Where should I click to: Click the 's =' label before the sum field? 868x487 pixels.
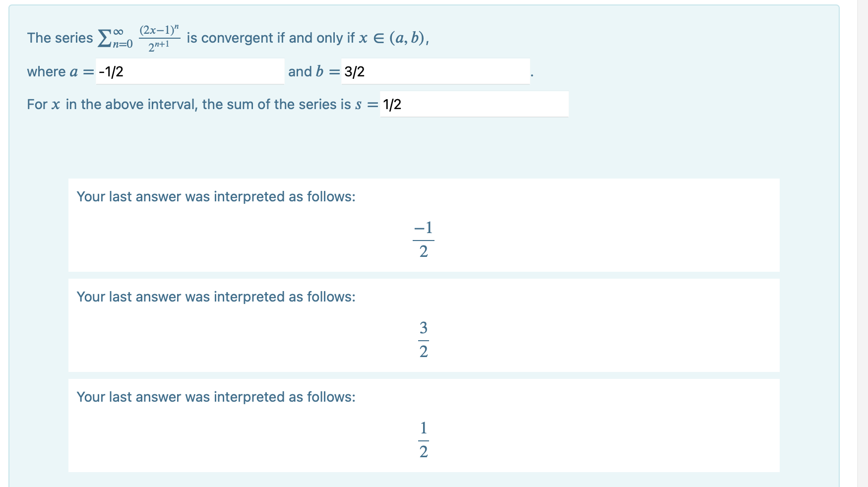tap(366, 104)
